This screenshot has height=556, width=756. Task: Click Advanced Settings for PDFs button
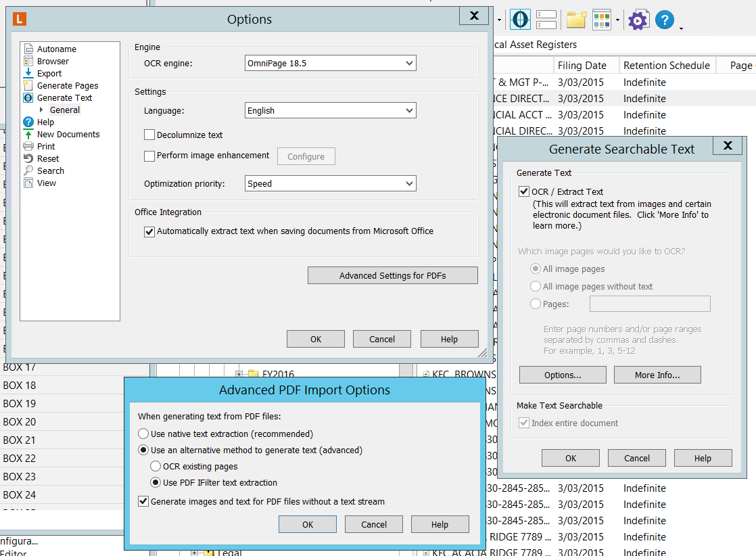pyautogui.click(x=392, y=276)
